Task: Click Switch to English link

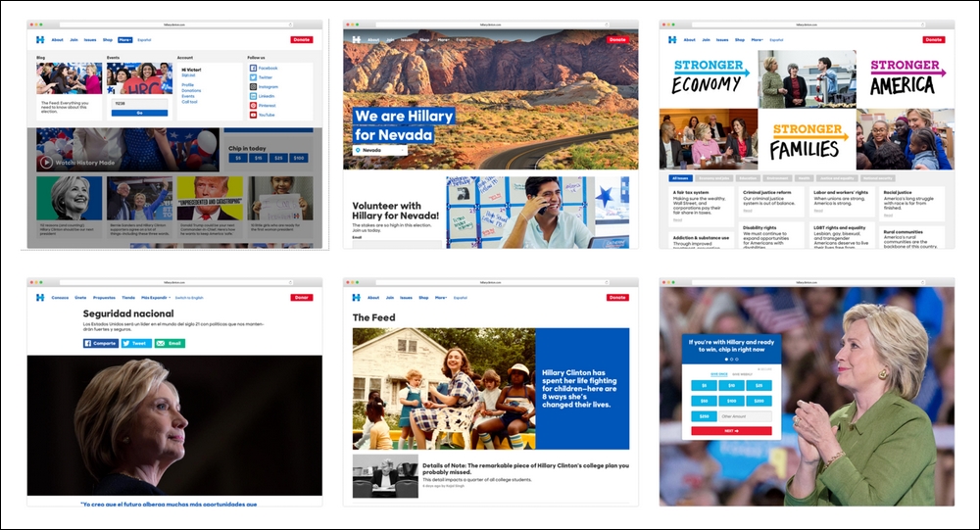Action: 189,298
